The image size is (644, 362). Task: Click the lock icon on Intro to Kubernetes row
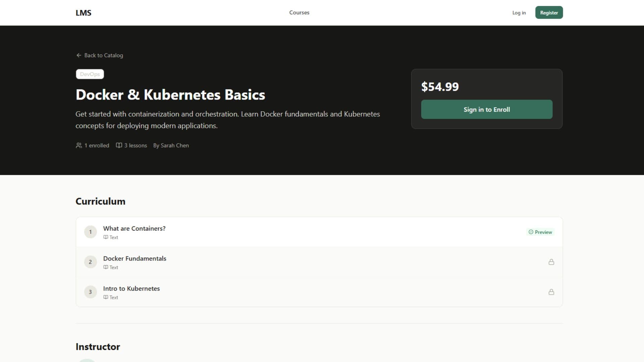[551, 292]
